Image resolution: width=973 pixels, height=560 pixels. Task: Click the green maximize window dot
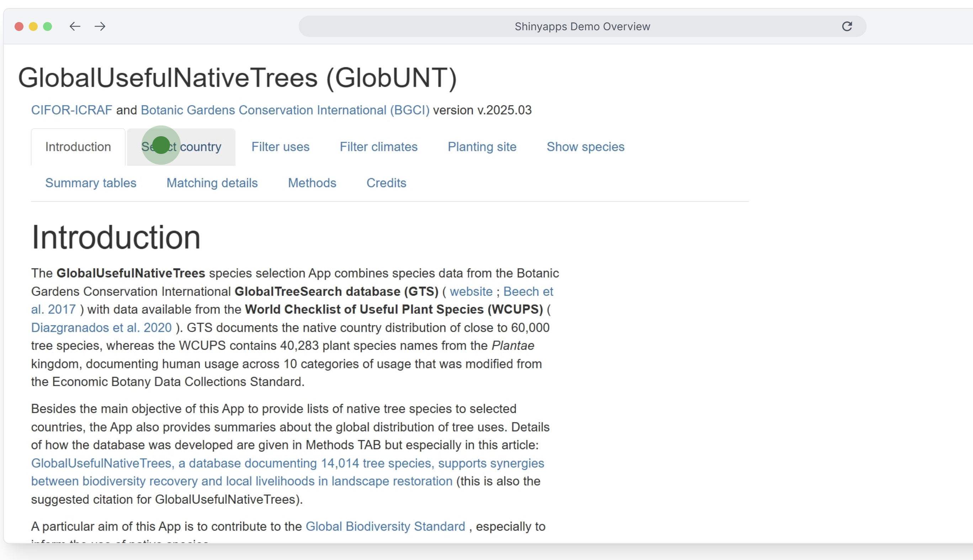pos(48,26)
